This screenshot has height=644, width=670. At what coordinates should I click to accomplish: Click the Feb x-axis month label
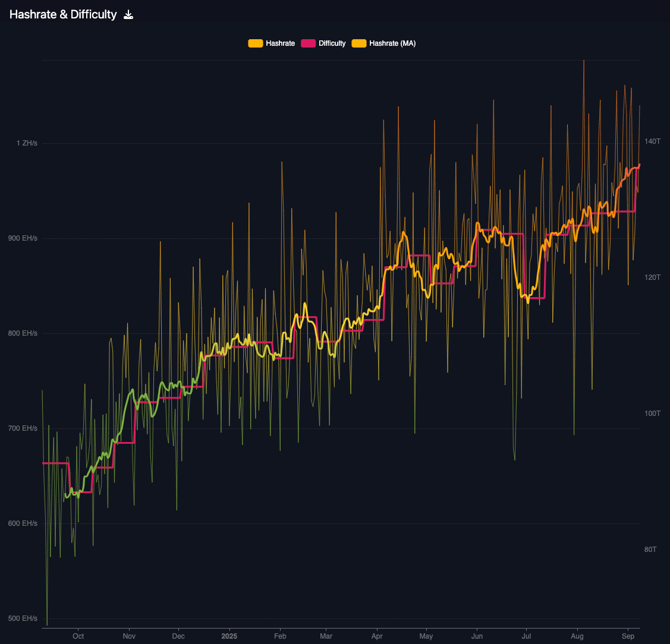280,636
